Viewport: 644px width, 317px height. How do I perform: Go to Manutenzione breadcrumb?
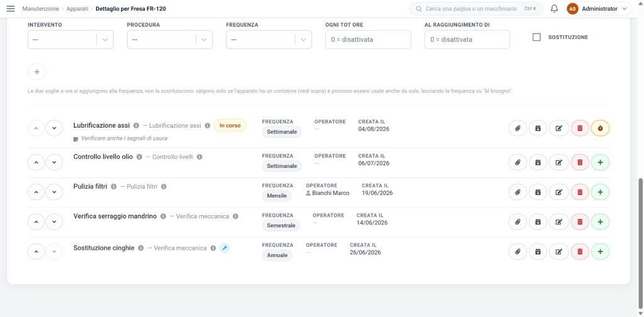[x=41, y=9]
